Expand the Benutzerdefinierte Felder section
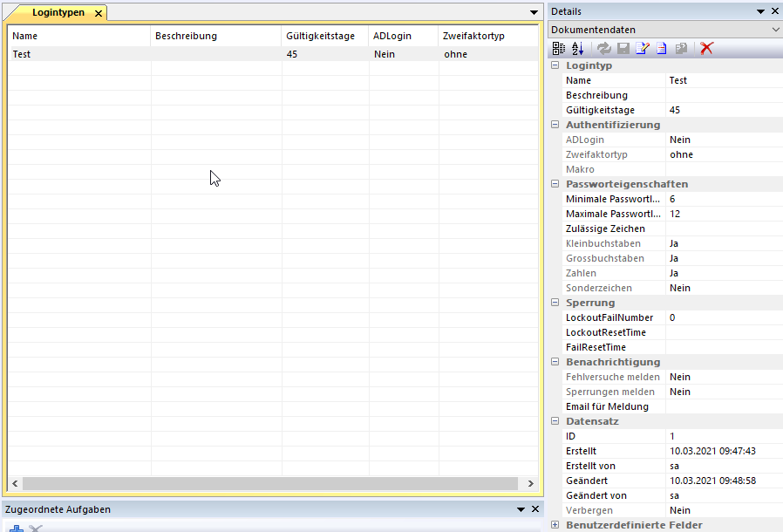This screenshot has height=532, width=783. (x=555, y=525)
